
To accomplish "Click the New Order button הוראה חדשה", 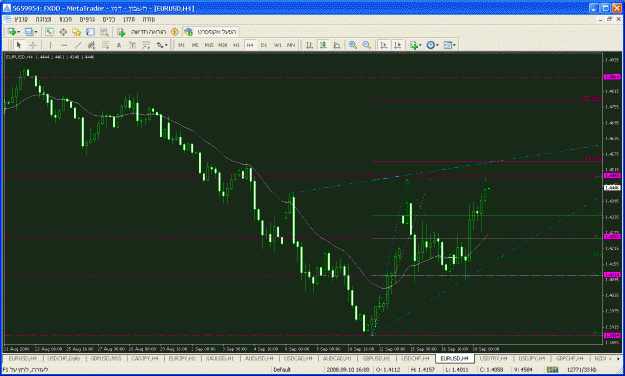I will tap(142, 32).
